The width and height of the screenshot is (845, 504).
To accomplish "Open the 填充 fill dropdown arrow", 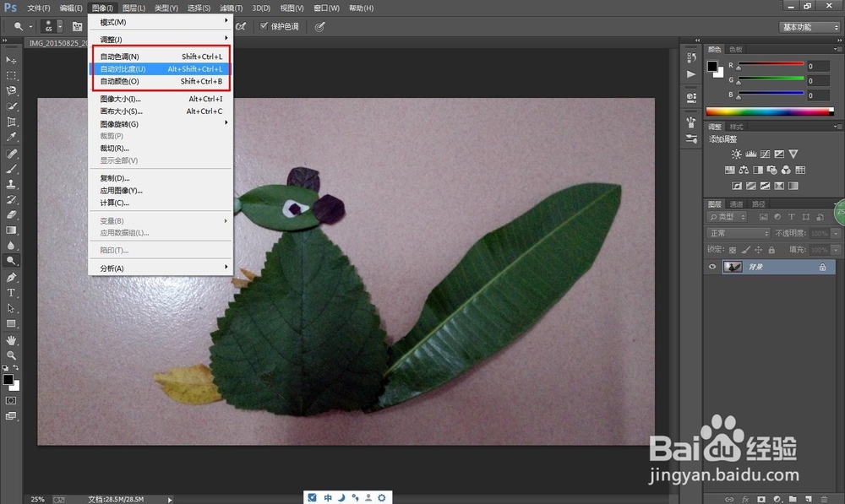I will (x=836, y=250).
